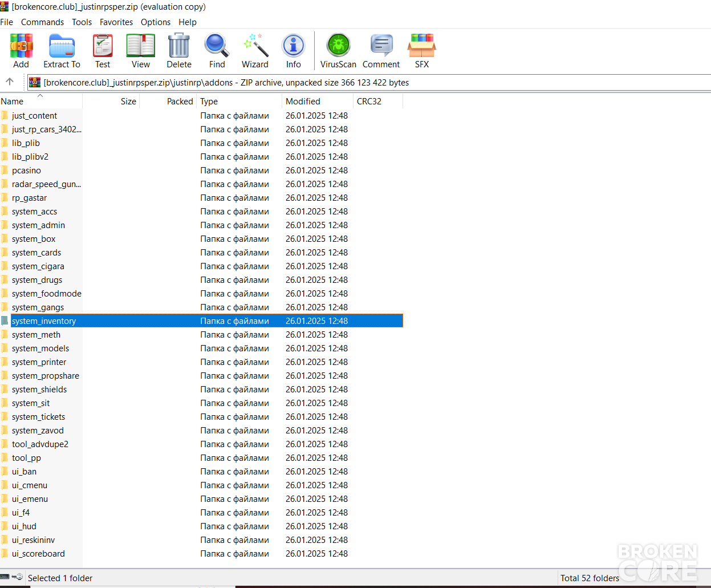Image resolution: width=711 pixels, height=588 pixels.
Task: Click the Delete trash can icon
Action: tap(179, 46)
